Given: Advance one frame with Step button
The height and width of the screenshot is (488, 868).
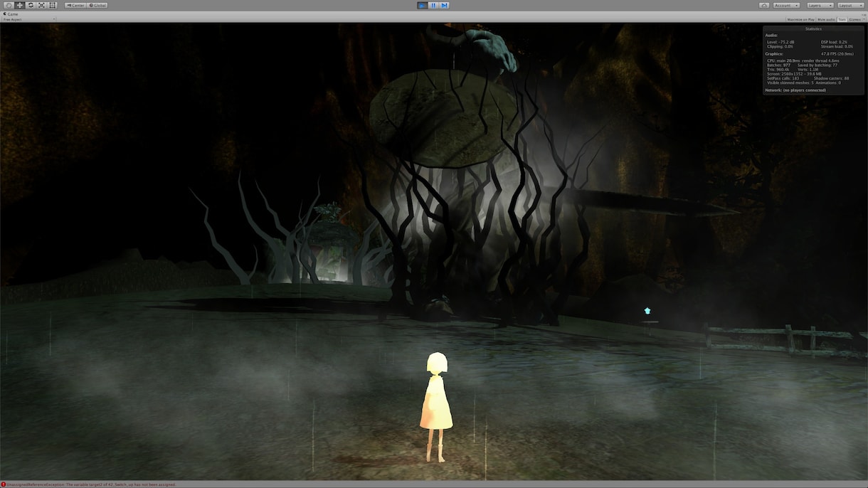Looking at the screenshot, I should coord(445,5).
